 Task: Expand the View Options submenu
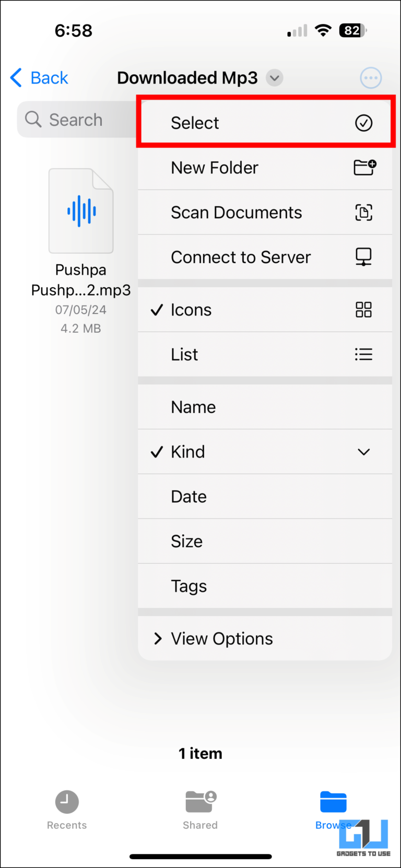pyautogui.click(x=221, y=639)
